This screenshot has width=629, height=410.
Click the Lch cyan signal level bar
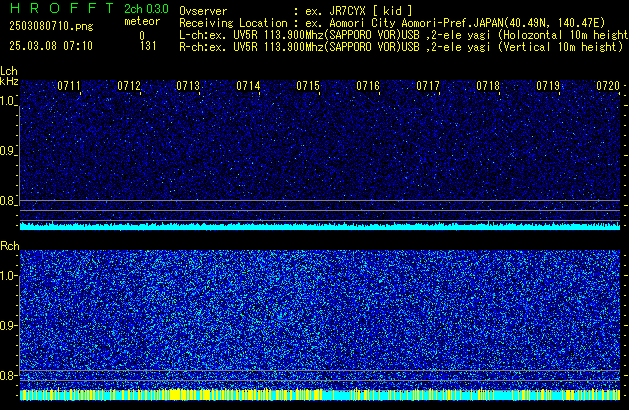(x=320, y=226)
